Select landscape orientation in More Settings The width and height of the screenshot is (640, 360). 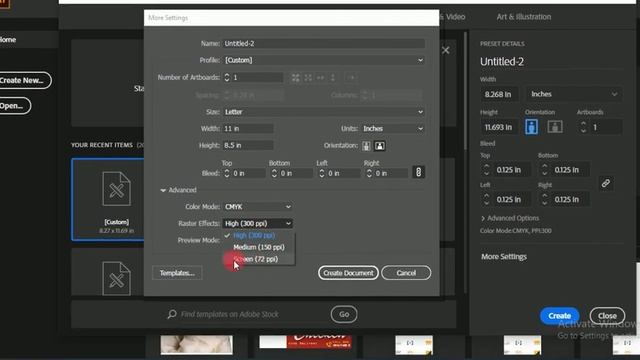tap(380, 146)
